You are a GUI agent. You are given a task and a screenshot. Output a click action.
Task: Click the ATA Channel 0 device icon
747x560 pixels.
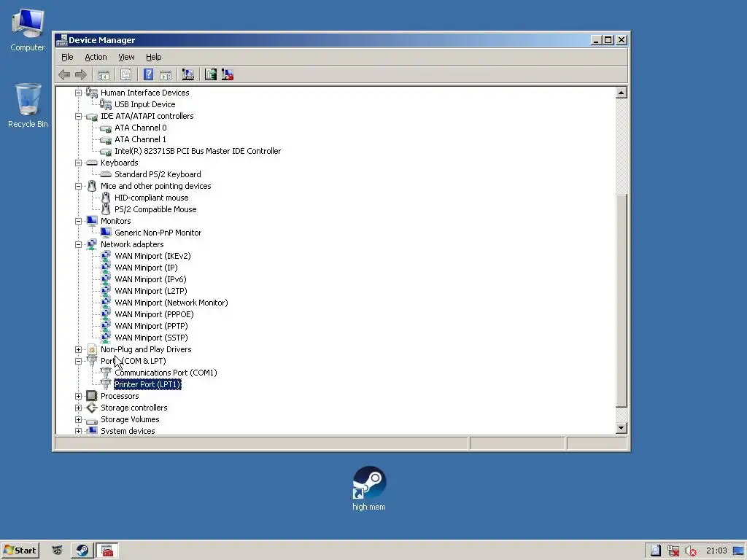(106, 128)
